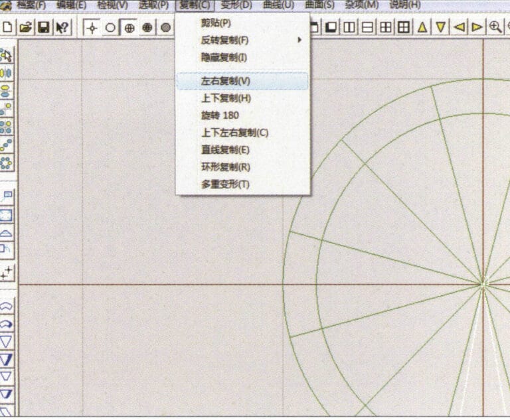Open the 说明(H) menu
Viewport: 510px width, 420px height.
pyautogui.click(x=404, y=5)
